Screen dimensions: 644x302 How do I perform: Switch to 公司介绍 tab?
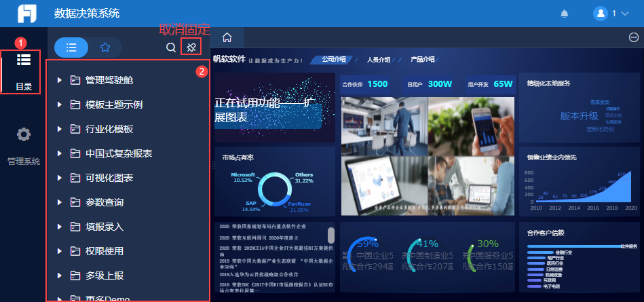click(x=333, y=60)
